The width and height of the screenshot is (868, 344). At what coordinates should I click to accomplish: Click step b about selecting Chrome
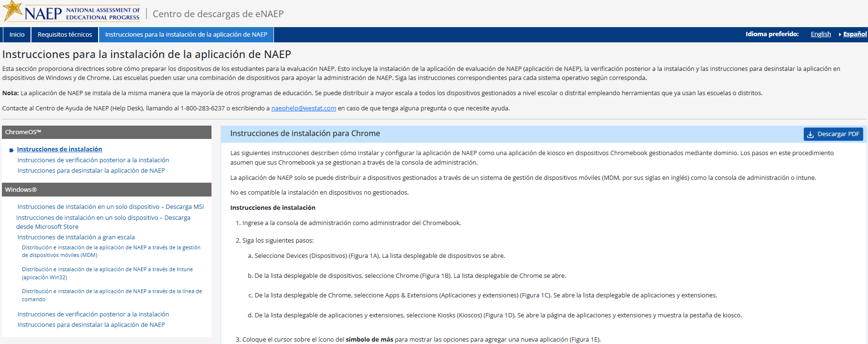(x=411, y=276)
